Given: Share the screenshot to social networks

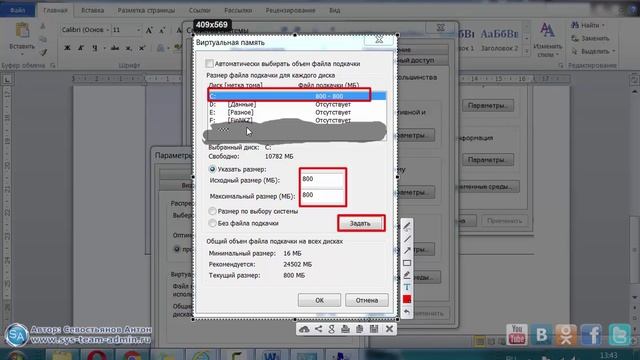Looking at the screenshot, I should [x=318, y=329].
